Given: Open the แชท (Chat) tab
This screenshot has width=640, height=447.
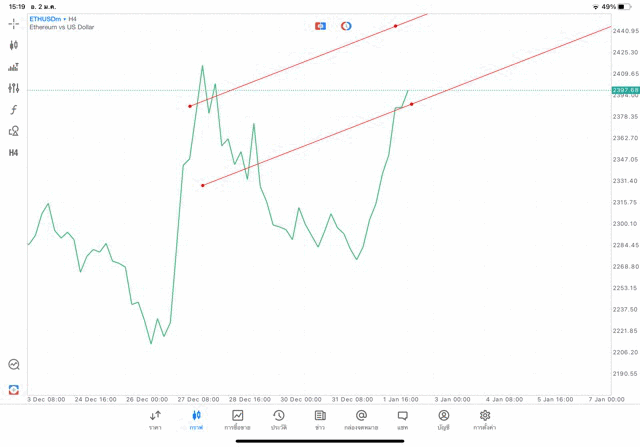Looking at the screenshot, I should pos(402,420).
